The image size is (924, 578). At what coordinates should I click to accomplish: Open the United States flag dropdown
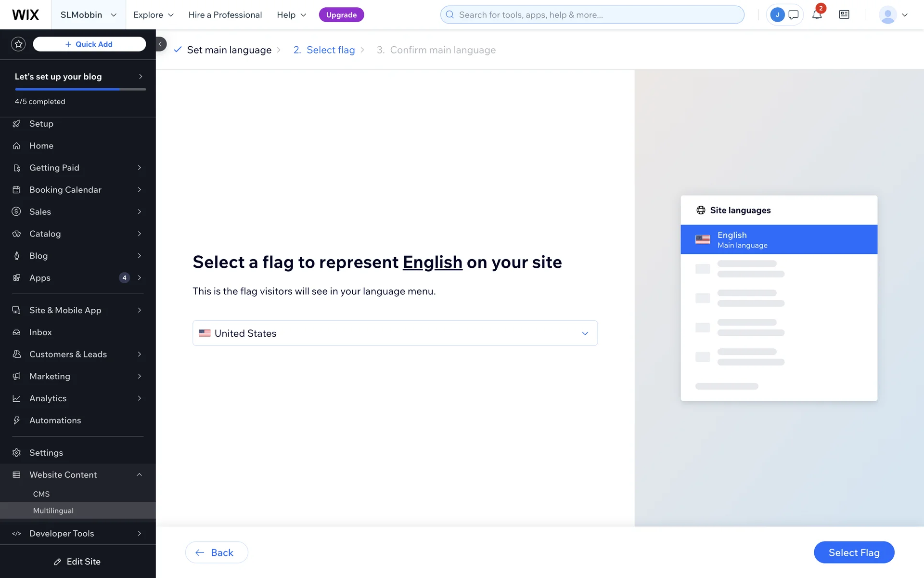tap(395, 333)
